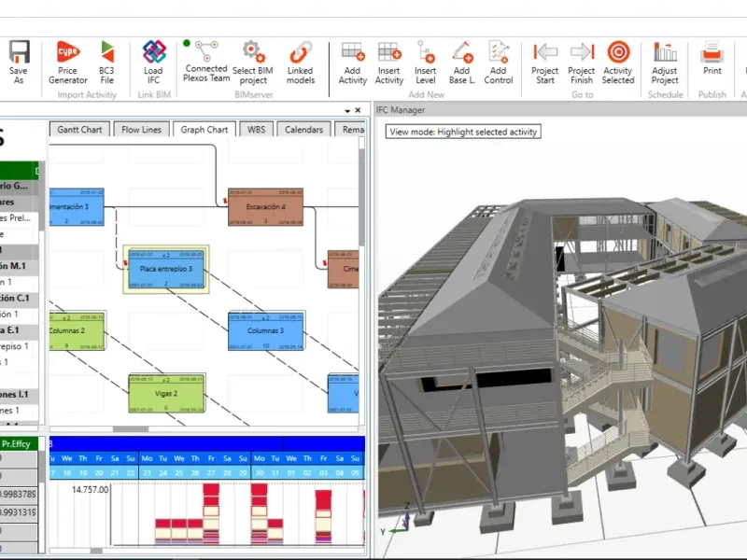This screenshot has width=747, height=560.
Task: Click the Pr.Effcy column header
Action: coord(16,444)
